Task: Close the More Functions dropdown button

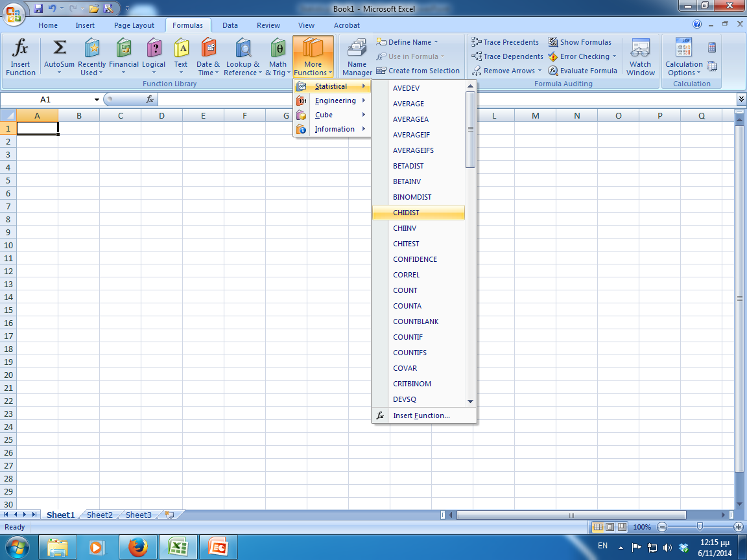Action: click(313, 56)
